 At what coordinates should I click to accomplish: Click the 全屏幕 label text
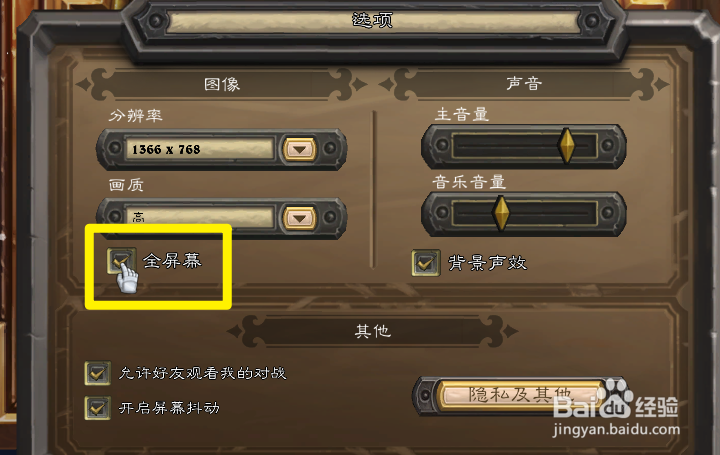172,261
